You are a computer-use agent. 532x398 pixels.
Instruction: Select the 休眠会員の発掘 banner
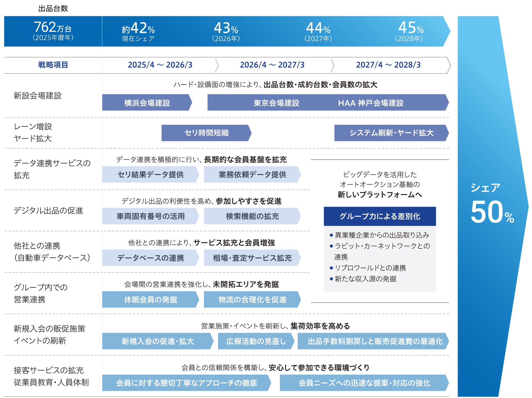tap(150, 300)
